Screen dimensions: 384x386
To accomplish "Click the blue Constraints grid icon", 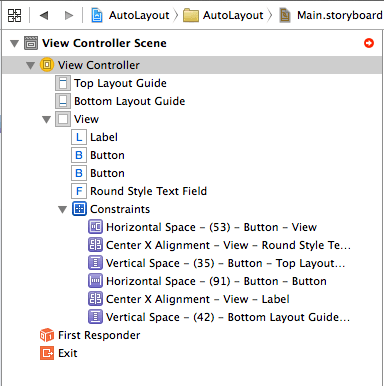I will click(x=79, y=209).
